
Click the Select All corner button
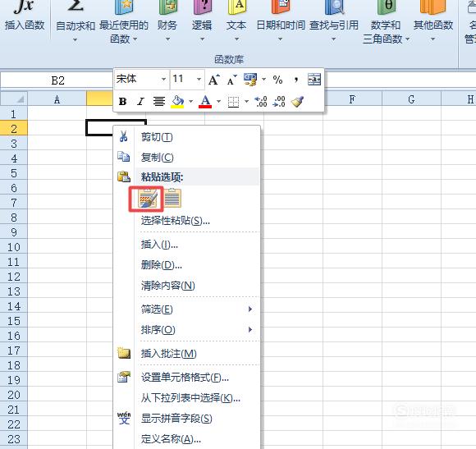pyautogui.click(x=14, y=99)
